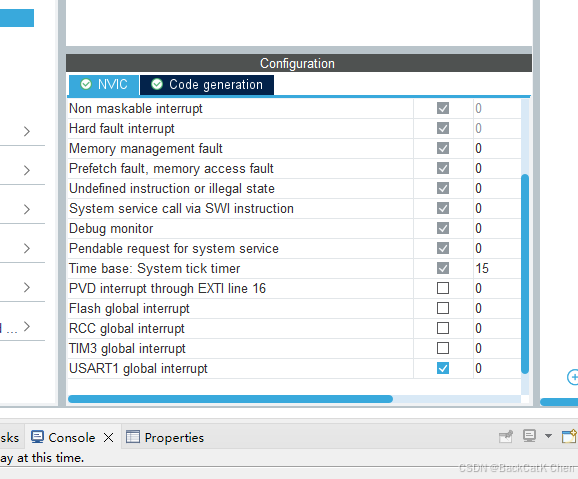Toggle Non maskable interrupt checkbox
This screenshot has width=578, height=479.
pos(443,108)
